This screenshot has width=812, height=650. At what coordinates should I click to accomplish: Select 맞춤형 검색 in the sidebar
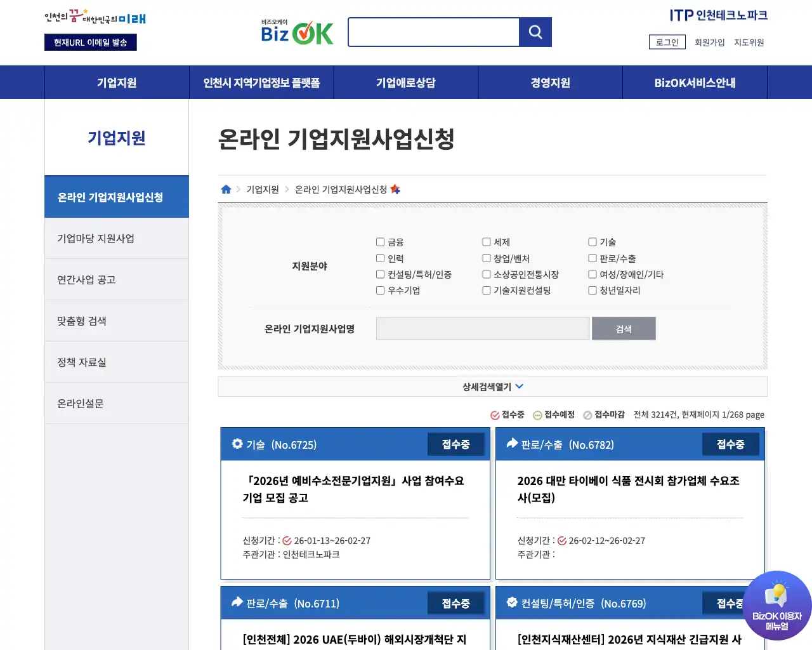pos(81,321)
